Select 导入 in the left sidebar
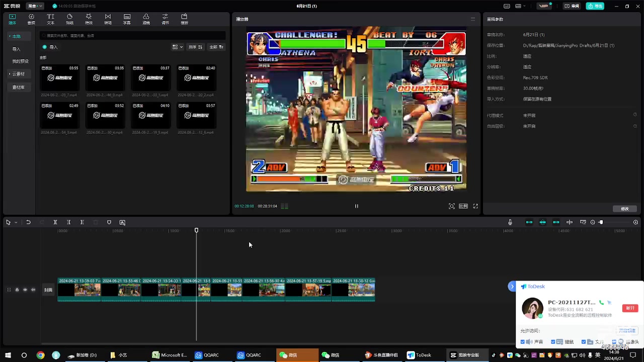The image size is (644, 362). tap(17, 49)
